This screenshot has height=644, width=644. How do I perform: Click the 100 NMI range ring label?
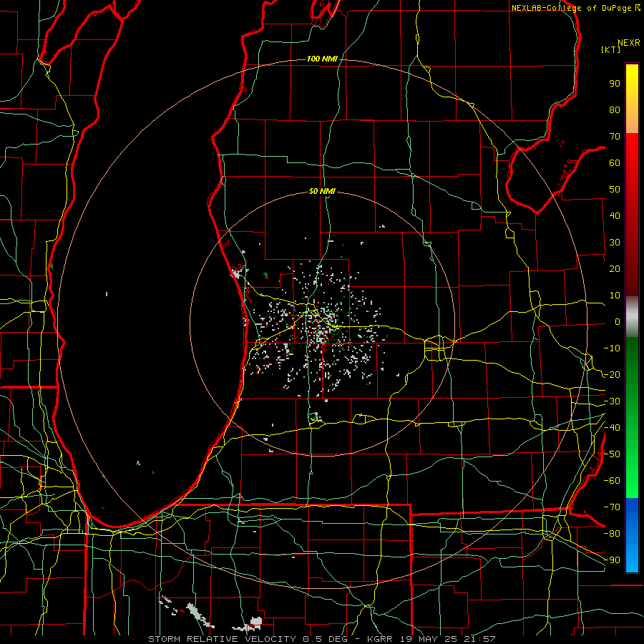point(322,59)
